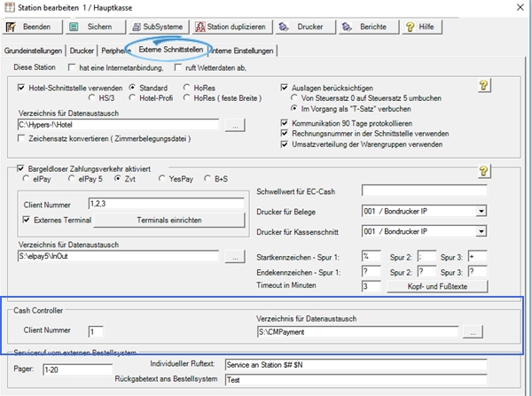Select the Externe Schnittstellen tab
This screenshot has width=532, height=396.
170,50
